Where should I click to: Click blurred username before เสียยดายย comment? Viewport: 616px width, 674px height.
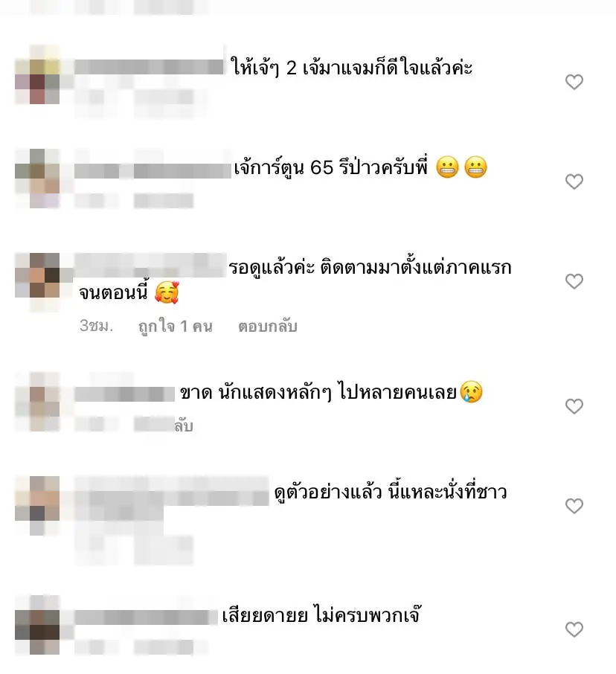[x=146, y=617]
